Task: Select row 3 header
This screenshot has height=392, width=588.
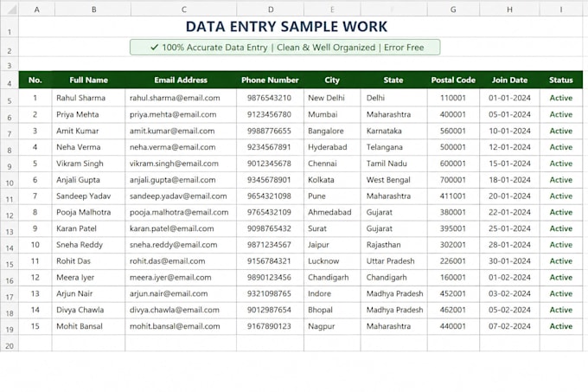Action: pyautogui.click(x=10, y=65)
